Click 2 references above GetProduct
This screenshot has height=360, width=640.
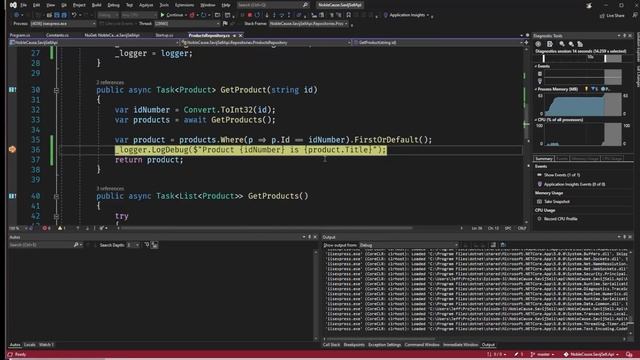point(110,82)
